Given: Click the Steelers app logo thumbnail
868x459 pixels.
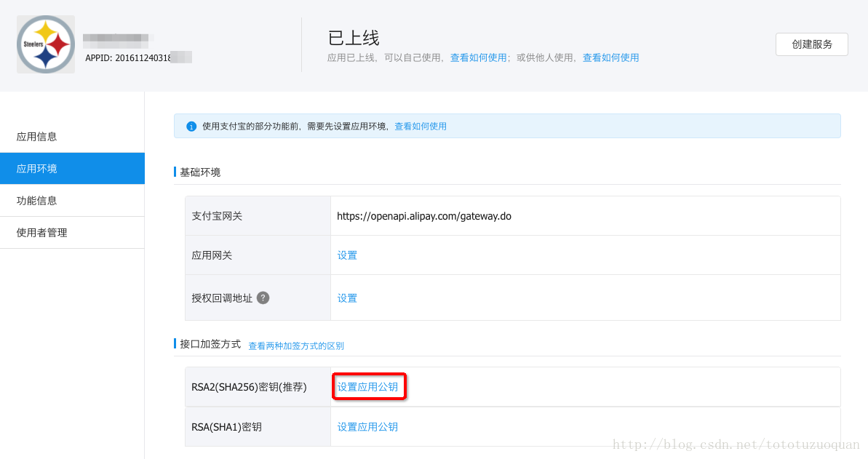Looking at the screenshot, I should (46, 44).
